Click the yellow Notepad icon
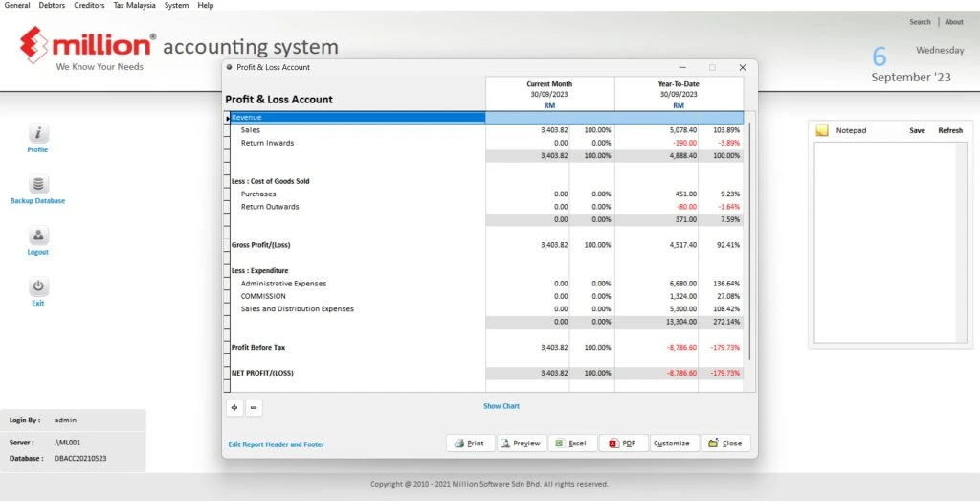980x501 pixels. [x=821, y=130]
